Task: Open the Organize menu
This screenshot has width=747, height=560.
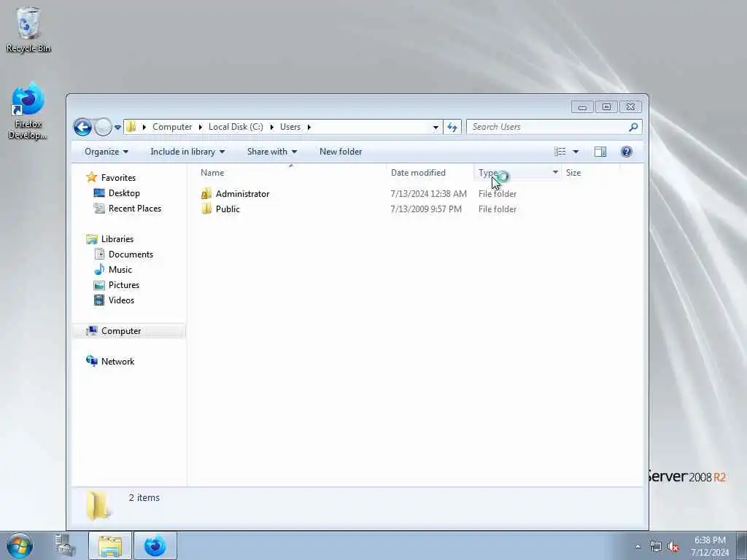Action: [x=107, y=152]
